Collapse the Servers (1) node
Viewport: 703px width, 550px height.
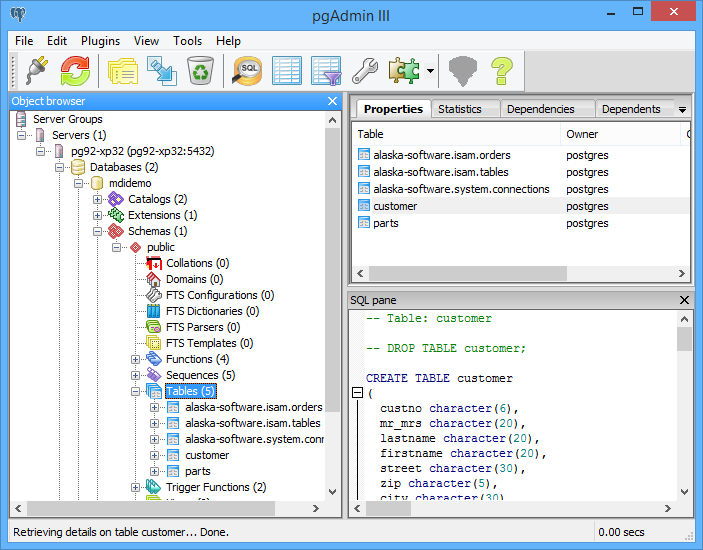coord(22,135)
